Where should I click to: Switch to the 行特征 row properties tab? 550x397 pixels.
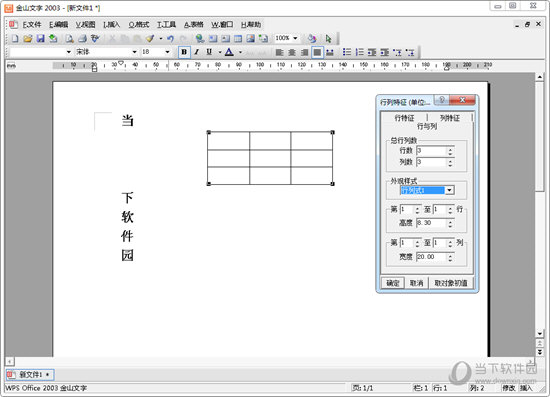point(404,118)
